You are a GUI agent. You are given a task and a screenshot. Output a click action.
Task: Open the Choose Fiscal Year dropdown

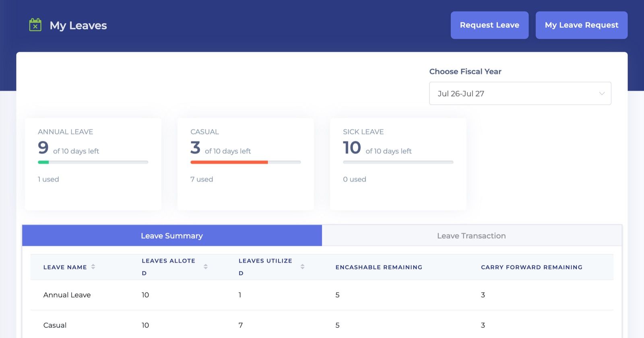(x=520, y=93)
